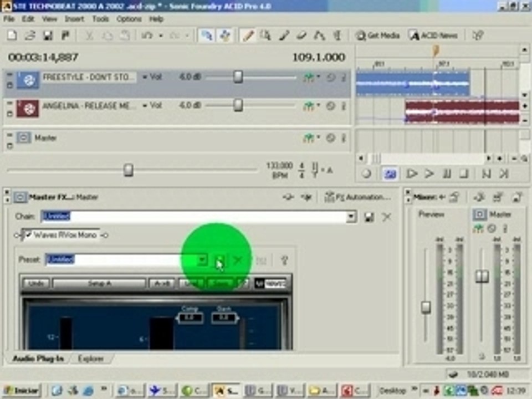Click the What's This help icon
This screenshot has width=532, height=399.
click(478, 35)
